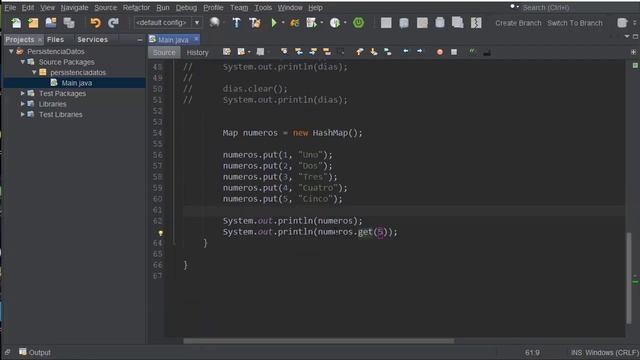Screen dimensions: 640x360
Task: Open the File menu
Action: (10, 8)
